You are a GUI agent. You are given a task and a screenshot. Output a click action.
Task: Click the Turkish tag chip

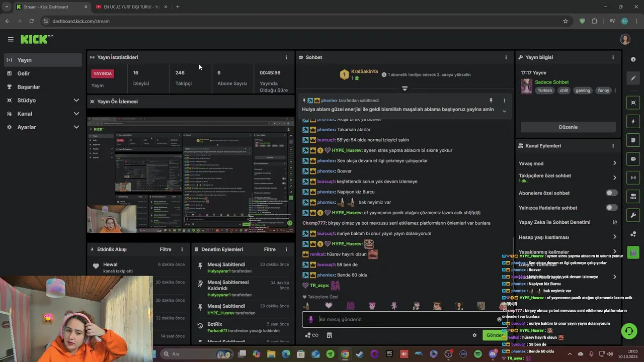pos(544,90)
